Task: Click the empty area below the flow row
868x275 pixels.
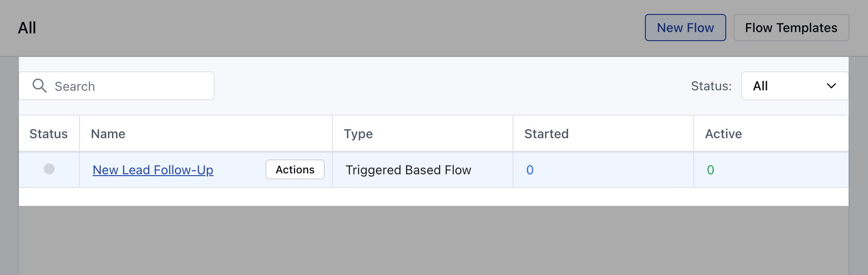Action: (434, 197)
